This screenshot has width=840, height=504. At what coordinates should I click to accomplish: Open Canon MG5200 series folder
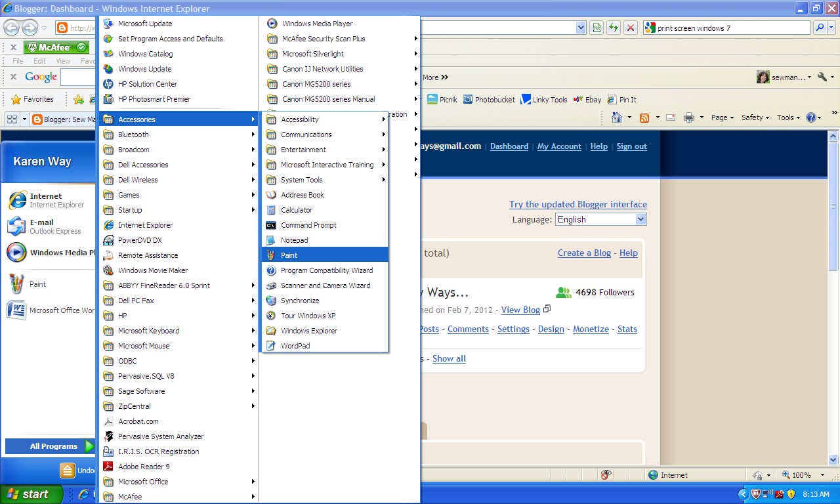pyautogui.click(x=340, y=84)
